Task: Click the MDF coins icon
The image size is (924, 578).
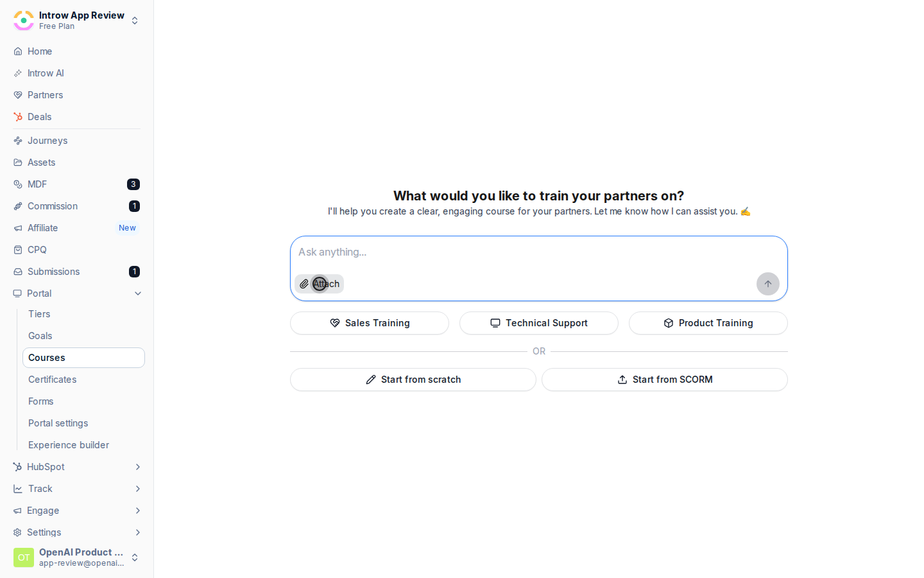Action: (x=18, y=184)
